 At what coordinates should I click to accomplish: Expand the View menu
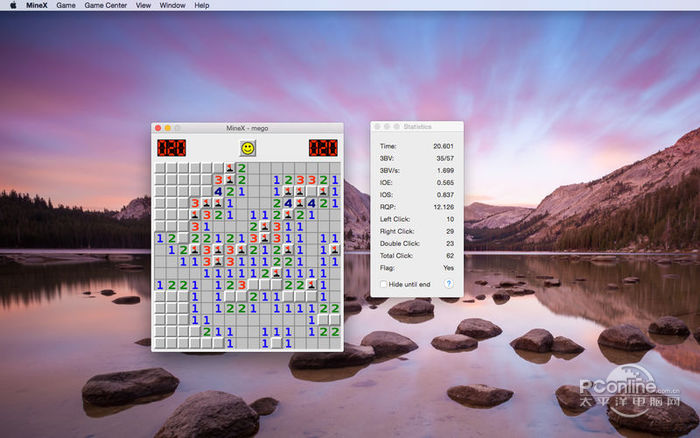[143, 5]
